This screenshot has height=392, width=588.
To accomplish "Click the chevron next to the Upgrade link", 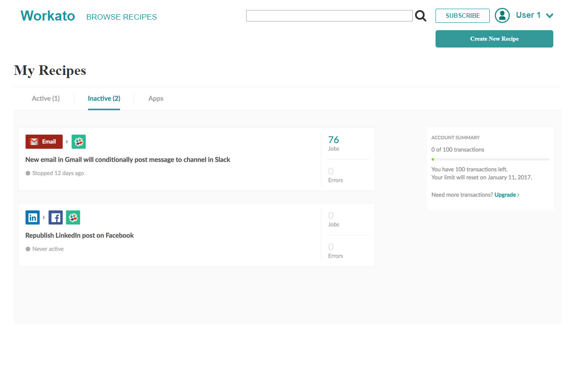I will 518,195.
